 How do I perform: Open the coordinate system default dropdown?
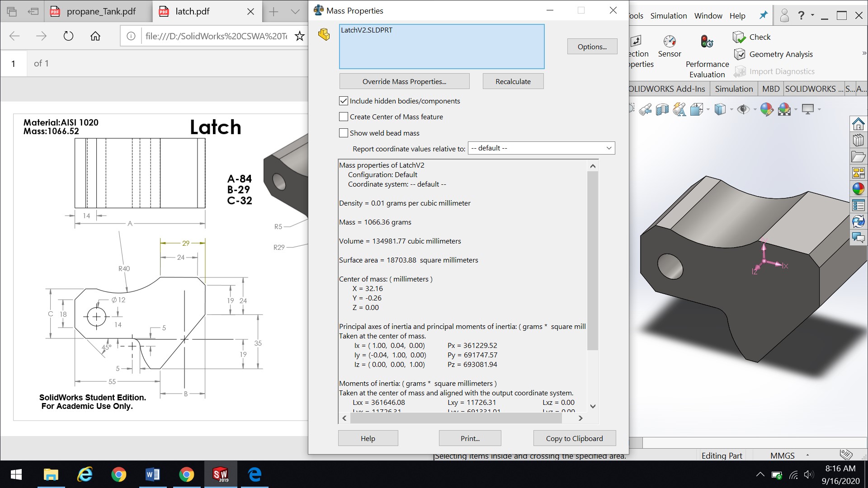tap(541, 148)
